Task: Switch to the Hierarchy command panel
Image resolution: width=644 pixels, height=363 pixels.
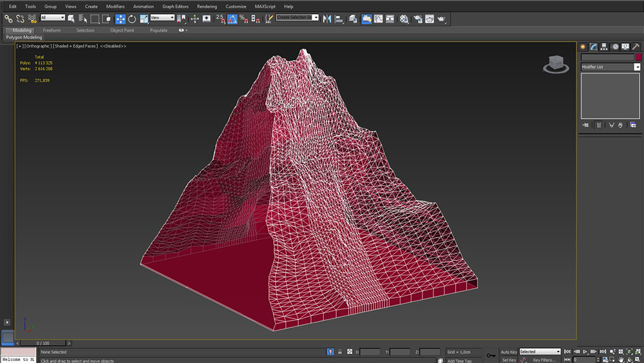Action: [x=604, y=47]
